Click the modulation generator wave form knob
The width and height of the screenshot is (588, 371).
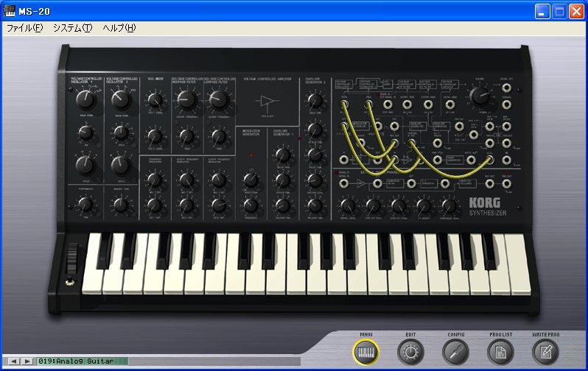pos(251,180)
